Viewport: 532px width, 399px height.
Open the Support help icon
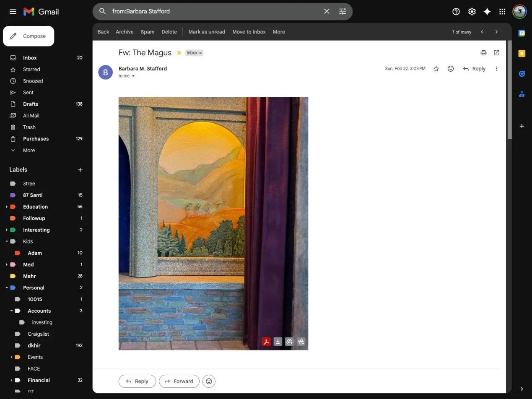(456, 12)
